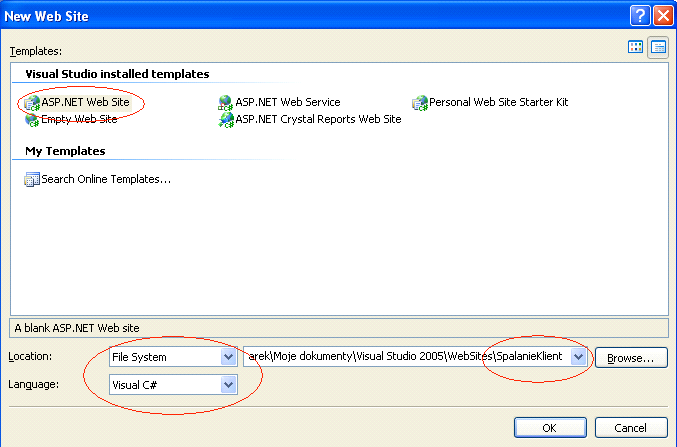Viewport: 677px width, 447px height.
Task: Click the Search Online Templates... link text
Action: coord(106,179)
